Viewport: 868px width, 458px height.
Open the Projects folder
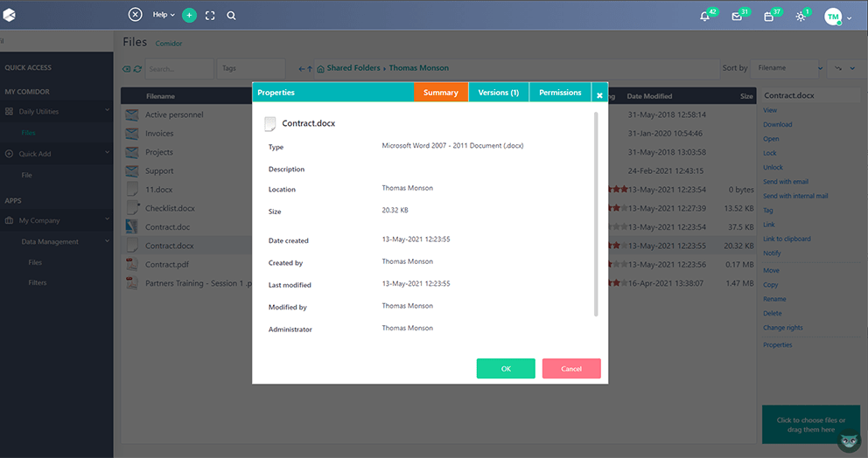click(159, 152)
